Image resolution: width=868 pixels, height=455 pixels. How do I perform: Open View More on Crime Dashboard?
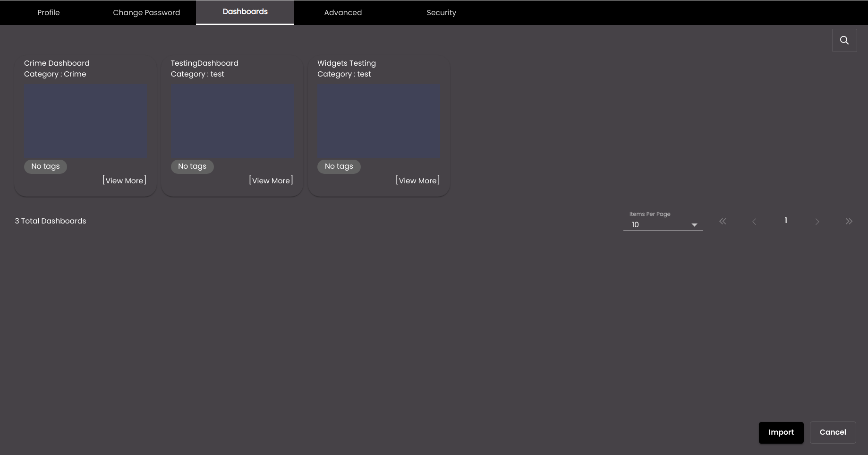pyautogui.click(x=124, y=180)
